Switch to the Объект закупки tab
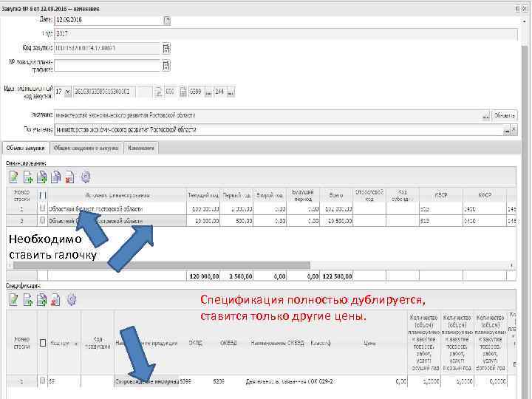 pyautogui.click(x=25, y=149)
